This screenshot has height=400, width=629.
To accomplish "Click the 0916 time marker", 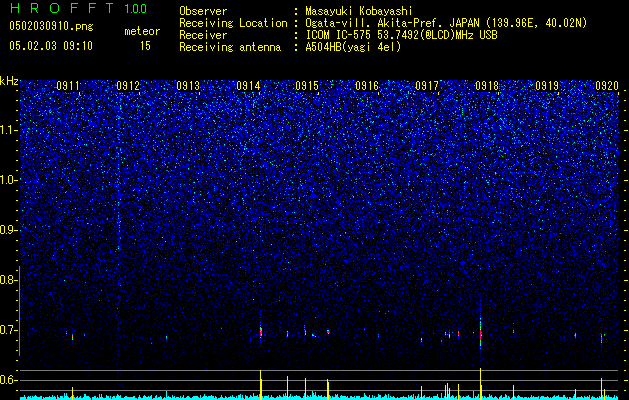I will click(x=367, y=86).
